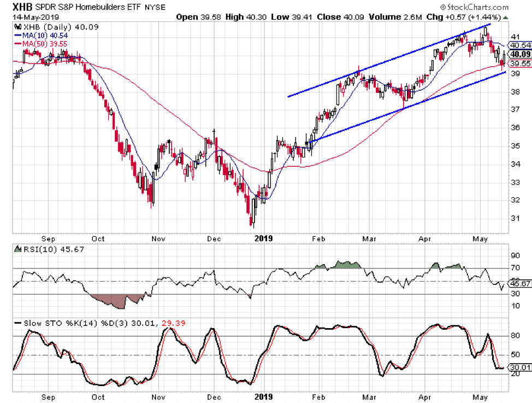The width and height of the screenshot is (532, 403).
Task: Click the Oct label under price chart
Action: [x=98, y=239]
